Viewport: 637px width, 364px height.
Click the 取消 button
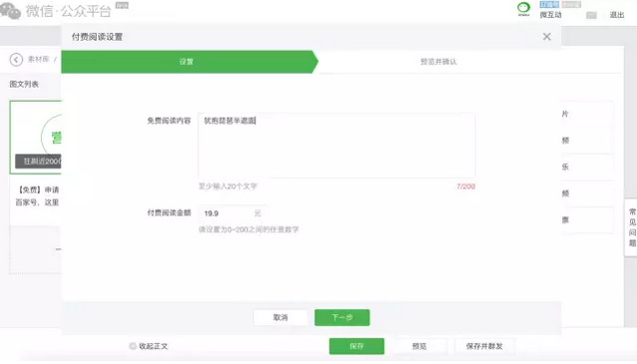[x=281, y=317]
